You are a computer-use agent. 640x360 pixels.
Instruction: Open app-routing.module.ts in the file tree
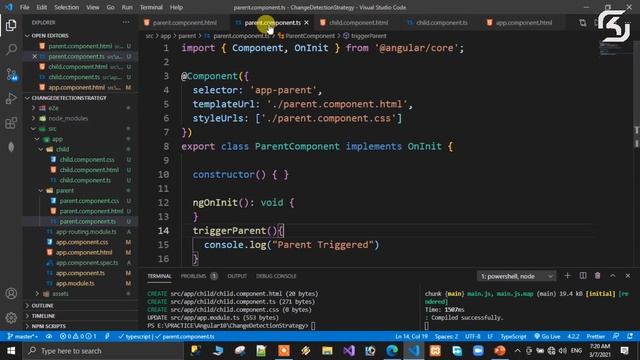(86, 232)
